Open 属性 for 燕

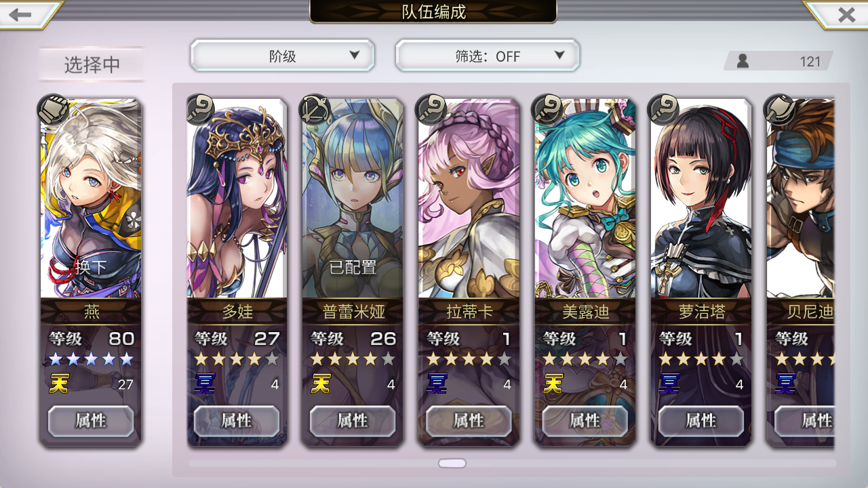click(x=91, y=421)
